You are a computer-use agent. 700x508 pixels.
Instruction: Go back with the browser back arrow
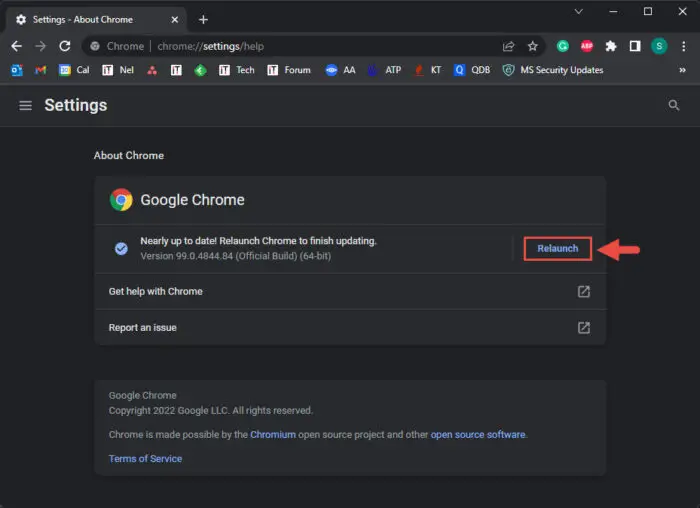(17, 46)
